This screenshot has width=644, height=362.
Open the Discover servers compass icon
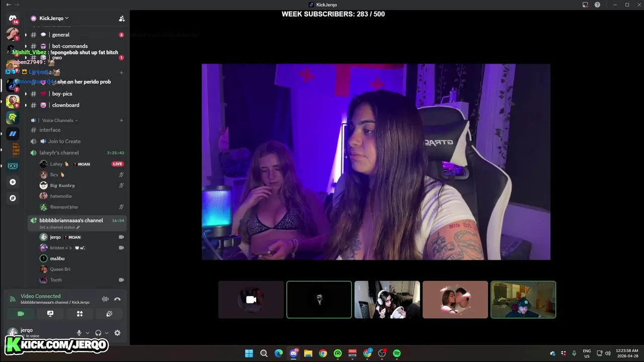click(x=13, y=198)
